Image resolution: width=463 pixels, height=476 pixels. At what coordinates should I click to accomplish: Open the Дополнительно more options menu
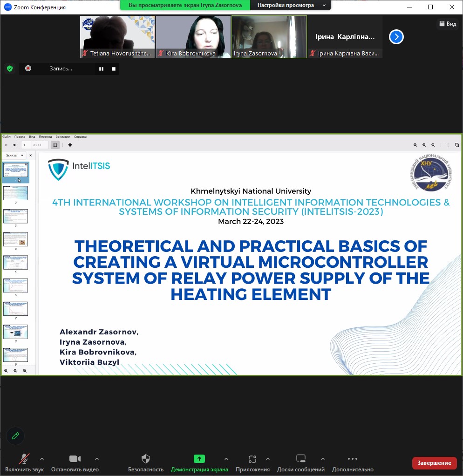(353, 462)
